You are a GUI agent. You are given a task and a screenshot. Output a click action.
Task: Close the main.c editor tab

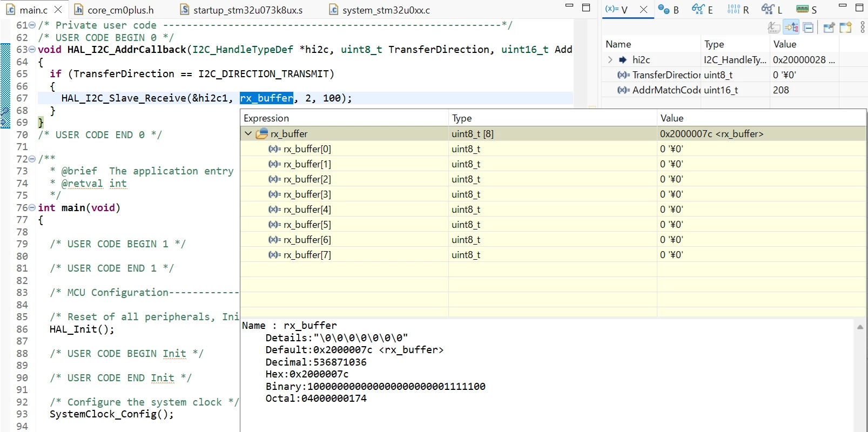tap(58, 10)
